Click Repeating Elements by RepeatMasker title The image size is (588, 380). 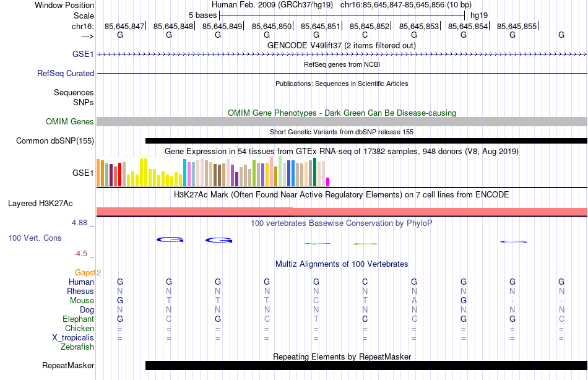pyautogui.click(x=342, y=356)
